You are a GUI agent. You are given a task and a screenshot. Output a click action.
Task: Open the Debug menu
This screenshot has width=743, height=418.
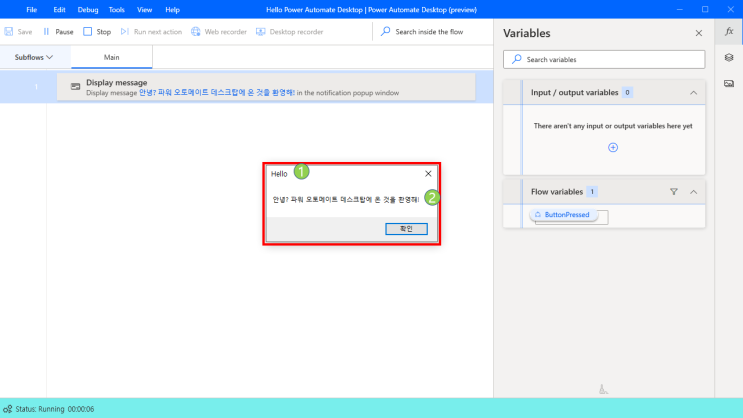(x=88, y=9)
